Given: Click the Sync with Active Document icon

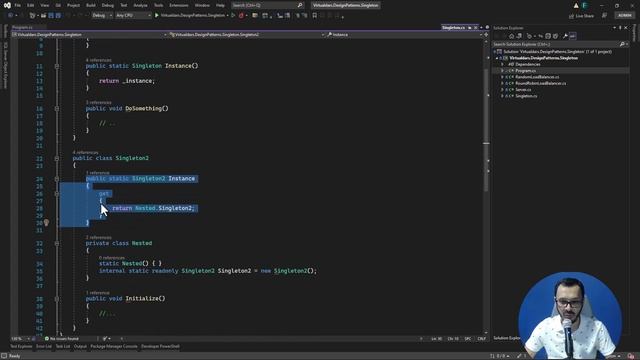Looking at the screenshot, I should point(540,36).
